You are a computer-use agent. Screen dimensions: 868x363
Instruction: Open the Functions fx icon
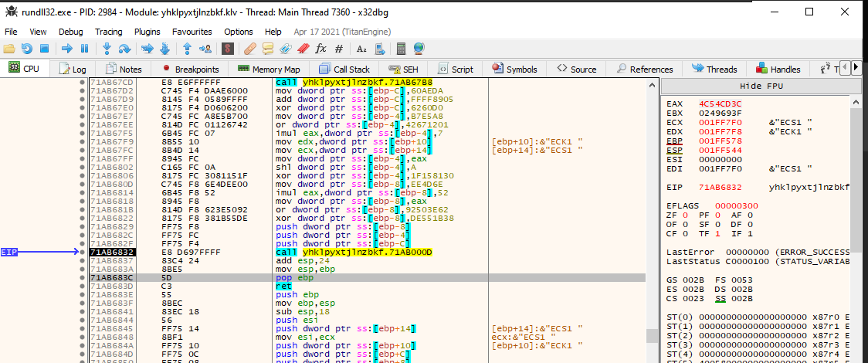point(320,49)
